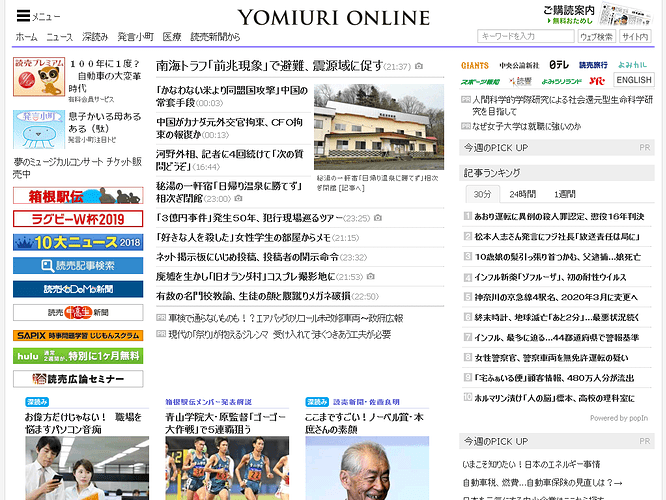
Task: Open the hamburger メニュー icon
Action: click(24, 16)
